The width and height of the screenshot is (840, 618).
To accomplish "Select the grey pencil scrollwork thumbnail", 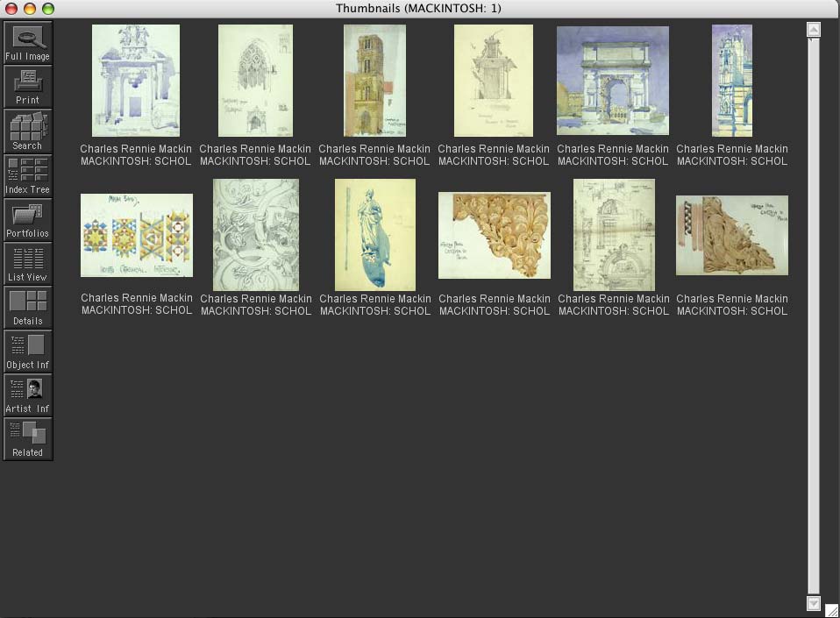I will click(x=256, y=235).
